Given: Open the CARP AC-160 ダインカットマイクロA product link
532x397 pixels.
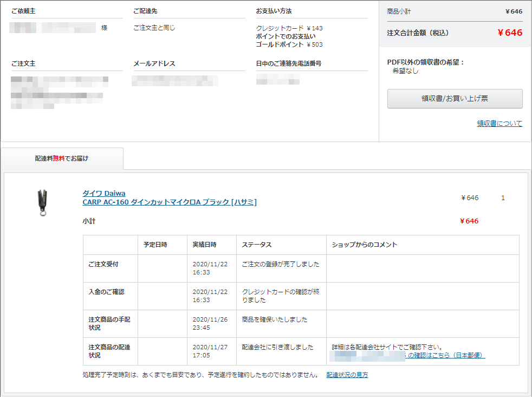Looking at the screenshot, I should (x=169, y=202).
